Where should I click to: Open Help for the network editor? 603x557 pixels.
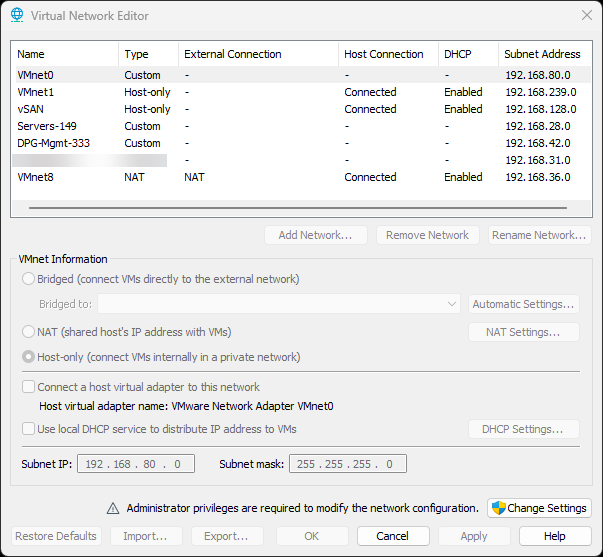(555, 536)
